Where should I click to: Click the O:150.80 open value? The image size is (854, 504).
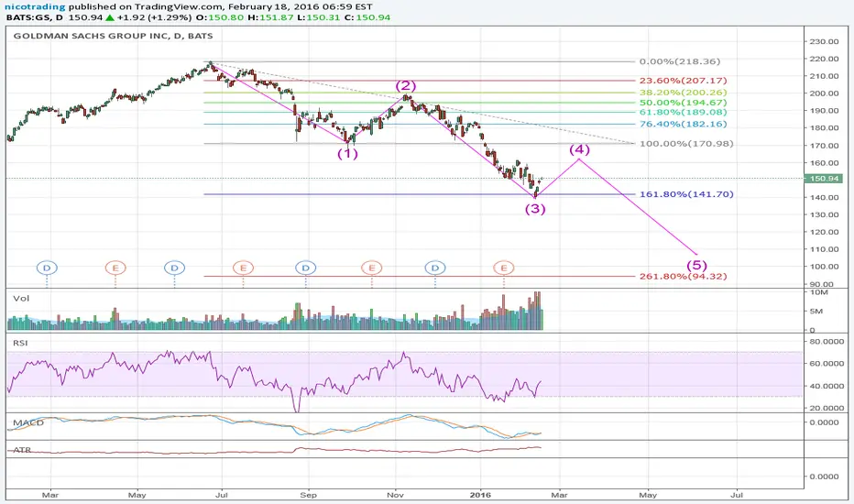(x=221, y=17)
